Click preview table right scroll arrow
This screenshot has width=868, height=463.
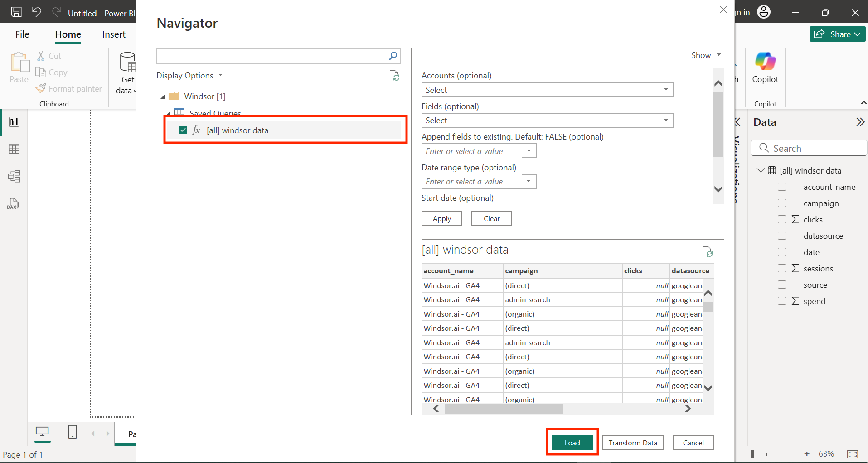click(688, 409)
